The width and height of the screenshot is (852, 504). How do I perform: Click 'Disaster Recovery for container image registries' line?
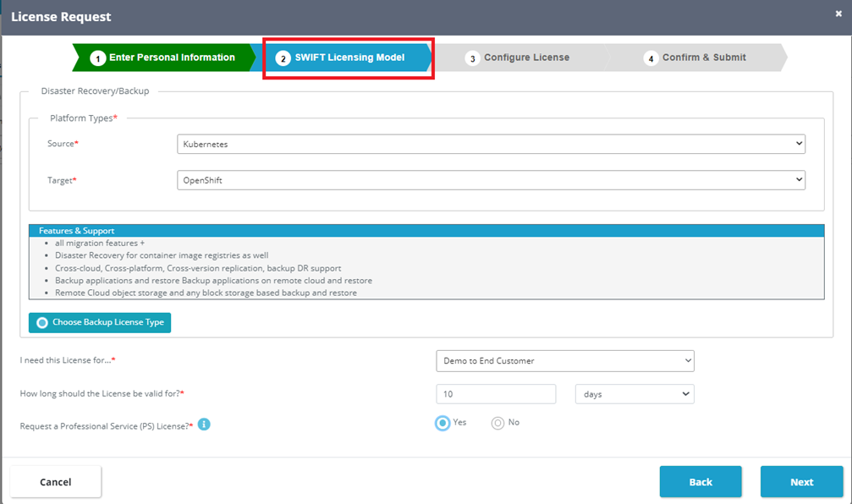(162, 255)
